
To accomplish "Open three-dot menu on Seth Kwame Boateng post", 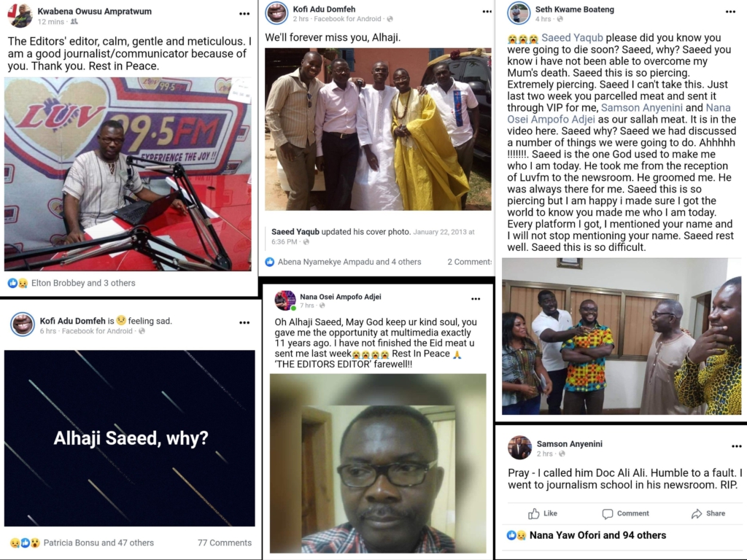I will point(730,12).
